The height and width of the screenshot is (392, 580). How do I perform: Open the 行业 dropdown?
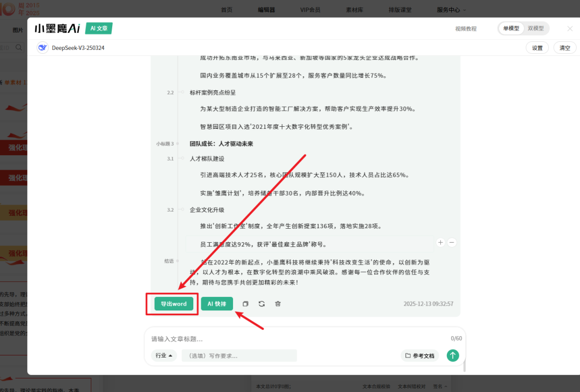pos(163,355)
